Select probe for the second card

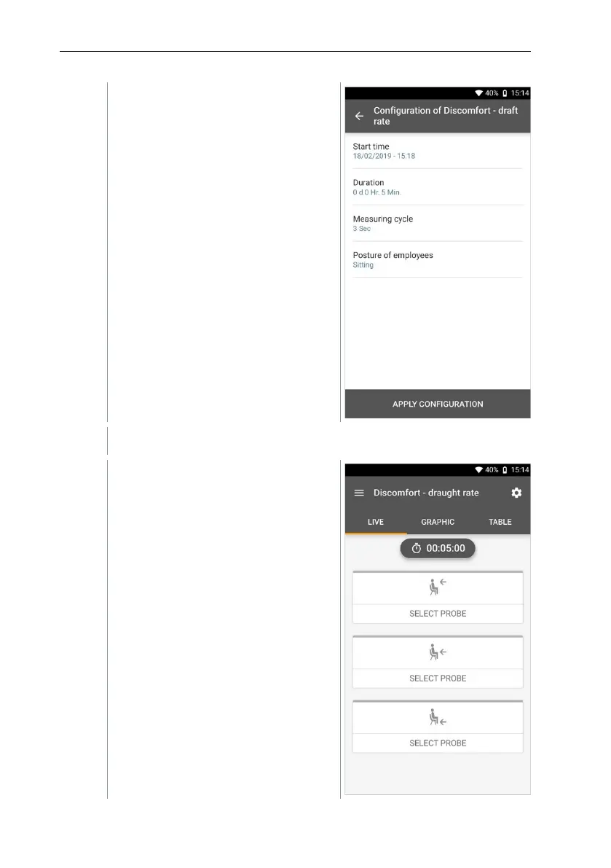tap(438, 678)
